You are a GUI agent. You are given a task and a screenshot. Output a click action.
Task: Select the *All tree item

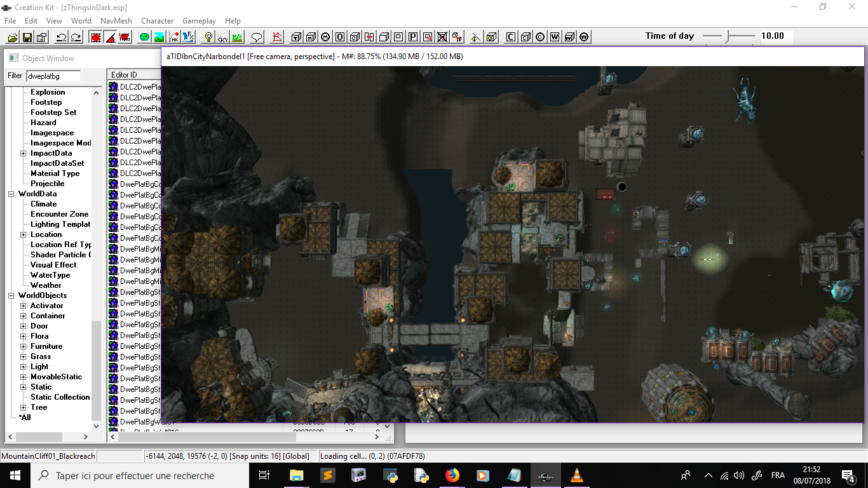(x=25, y=417)
